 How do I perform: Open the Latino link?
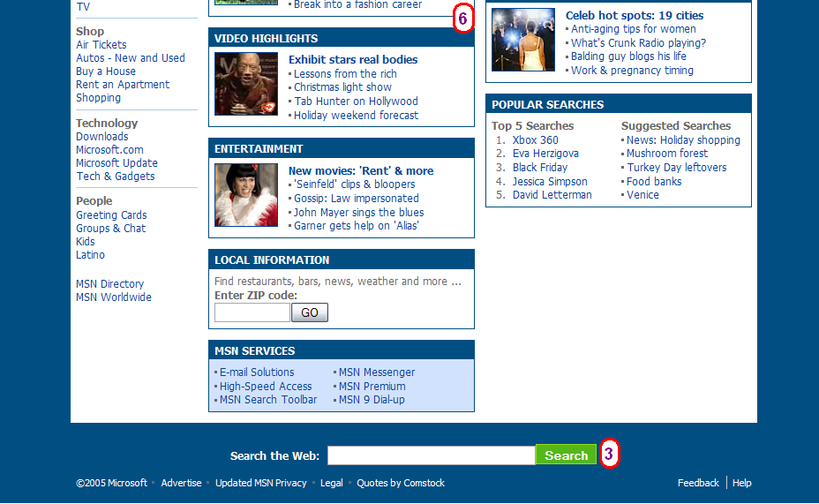(90, 255)
